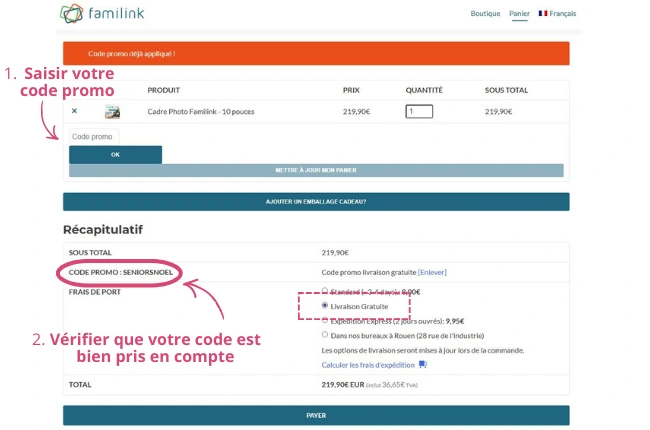The height and width of the screenshot is (430, 650).
Task: Click the 219,90€ EUR total value
Action: click(343, 384)
